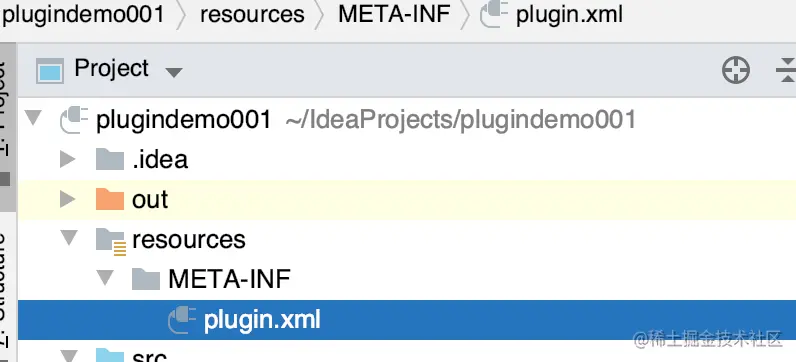796x362 pixels.
Task: Click the locate target crosshair icon
Action: click(x=736, y=70)
